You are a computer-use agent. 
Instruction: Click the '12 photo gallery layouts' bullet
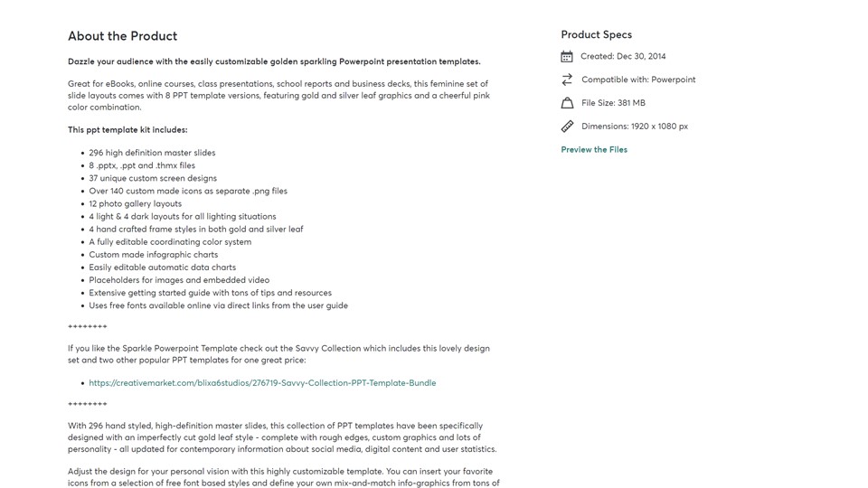[x=135, y=204]
